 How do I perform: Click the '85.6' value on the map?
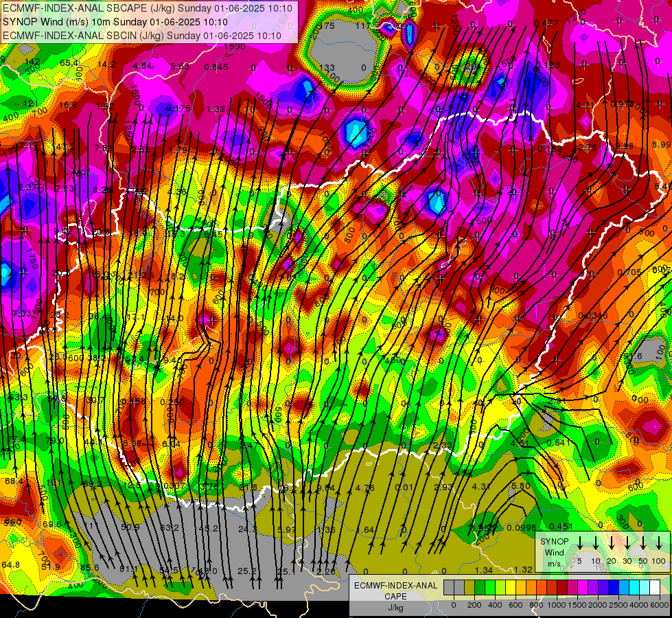pos(89,567)
